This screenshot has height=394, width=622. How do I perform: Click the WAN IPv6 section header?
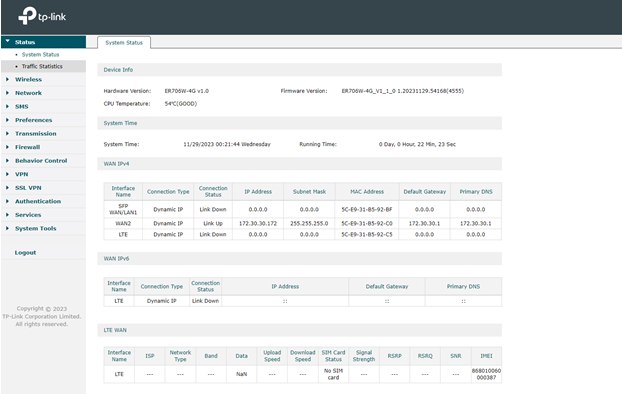(x=299, y=258)
